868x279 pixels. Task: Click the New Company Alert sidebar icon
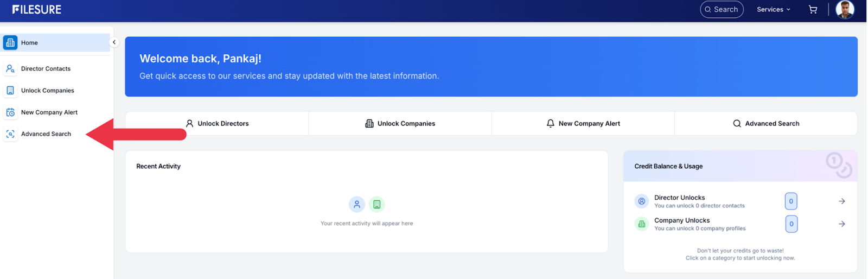pyautogui.click(x=10, y=112)
